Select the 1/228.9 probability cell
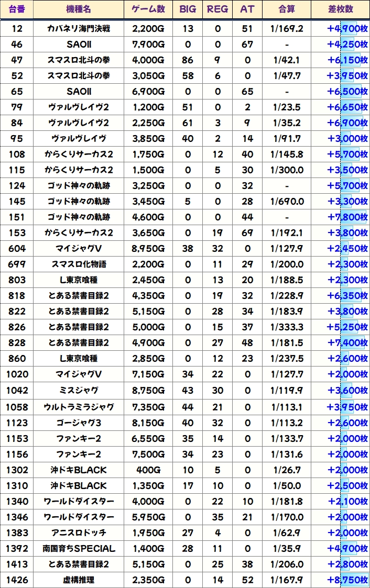370x588 pixels. tap(287, 296)
